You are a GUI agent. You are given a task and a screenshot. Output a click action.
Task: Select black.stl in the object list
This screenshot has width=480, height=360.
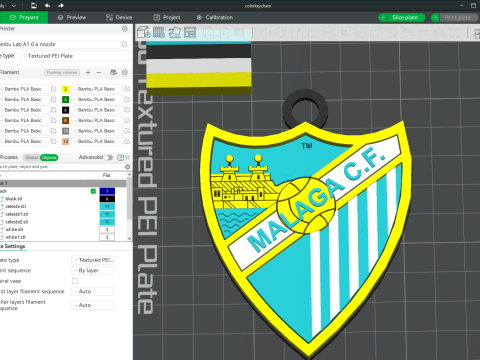[14, 199]
